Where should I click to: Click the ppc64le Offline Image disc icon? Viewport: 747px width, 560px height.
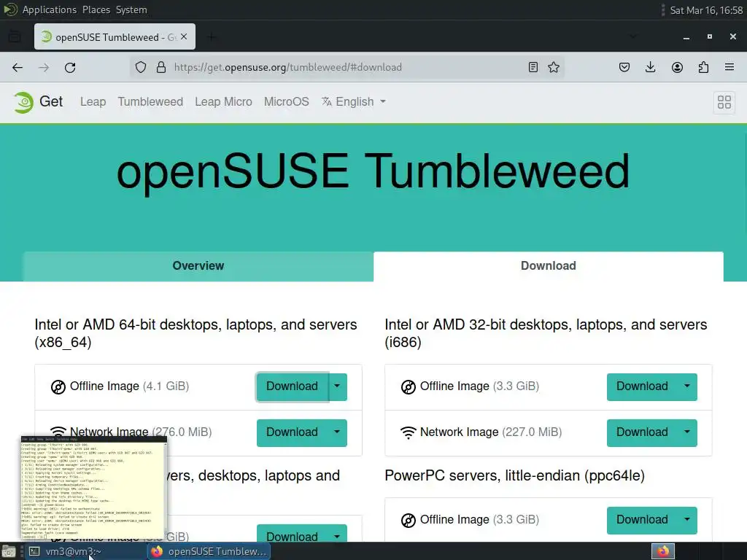pos(409,520)
